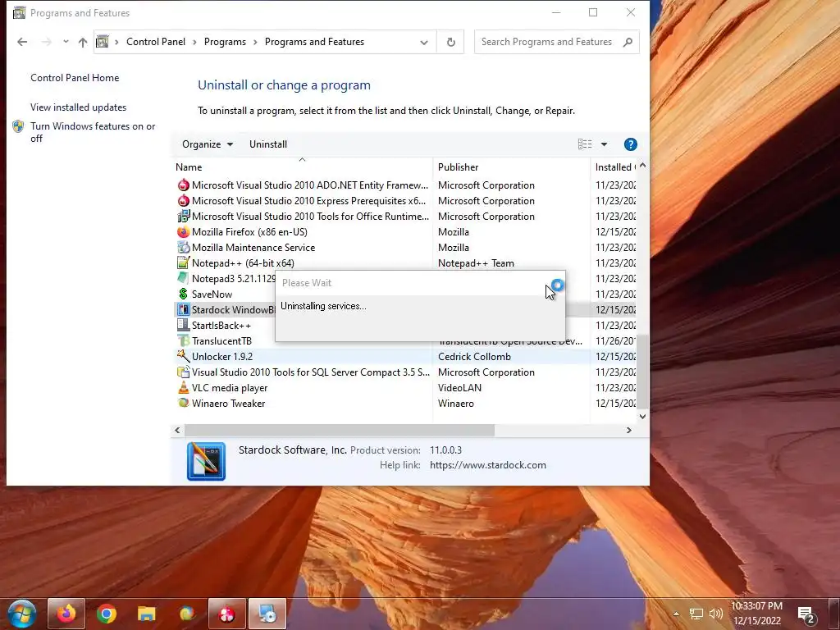
Task: Click the volume speaker tray icon
Action: coord(715,614)
